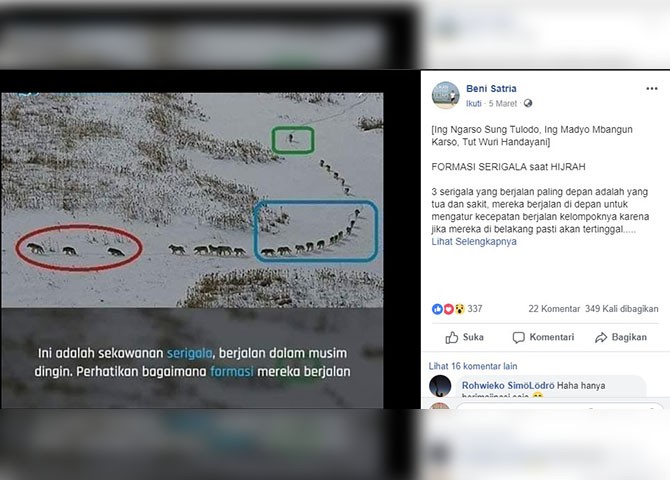Image resolution: width=670 pixels, height=480 pixels.
Task: Click Beni Satria's profile picture
Action: click(x=446, y=95)
